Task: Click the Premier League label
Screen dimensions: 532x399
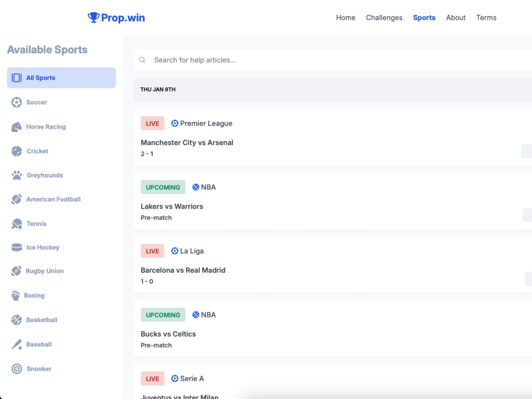Action: click(206, 123)
